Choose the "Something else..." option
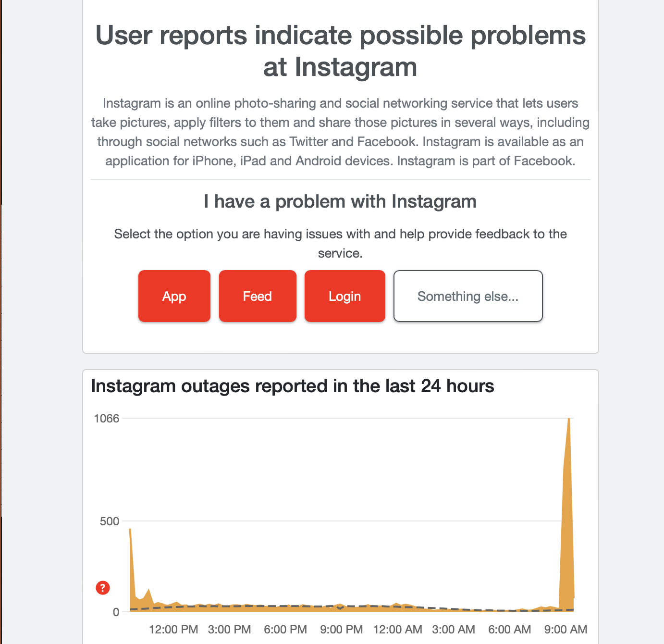Viewport: 664px width, 644px height. coord(467,296)
